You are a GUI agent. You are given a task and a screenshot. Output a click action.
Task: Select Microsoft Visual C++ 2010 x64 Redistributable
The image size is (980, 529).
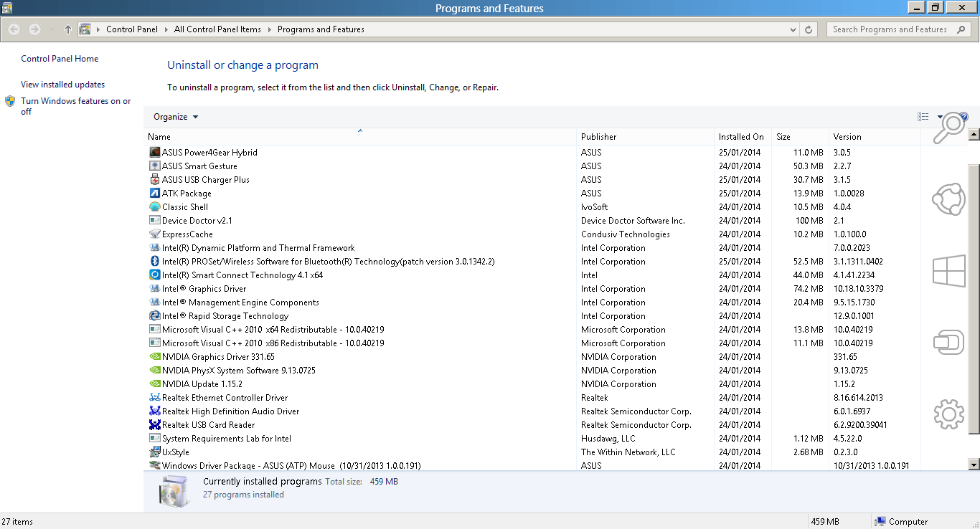pyautogui.click(x=532, y=330)
